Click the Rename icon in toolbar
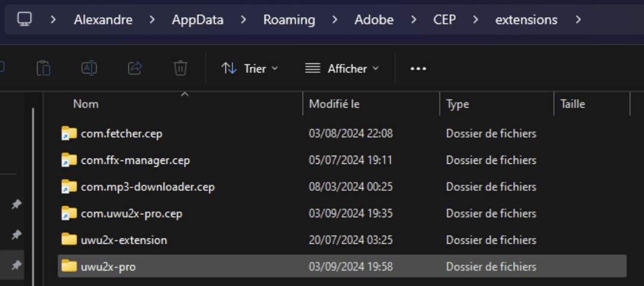This screenshot has height=286, width=644. (x=89, y=69)
